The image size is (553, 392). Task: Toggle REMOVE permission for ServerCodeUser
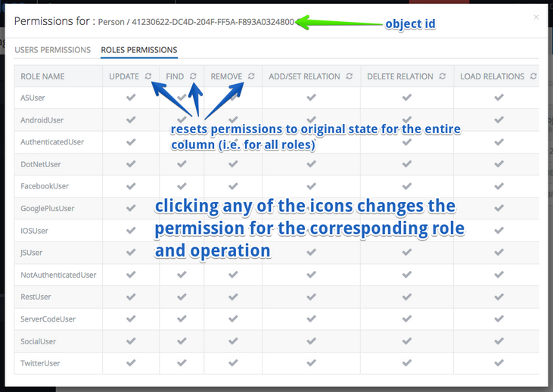pos(233,319)
